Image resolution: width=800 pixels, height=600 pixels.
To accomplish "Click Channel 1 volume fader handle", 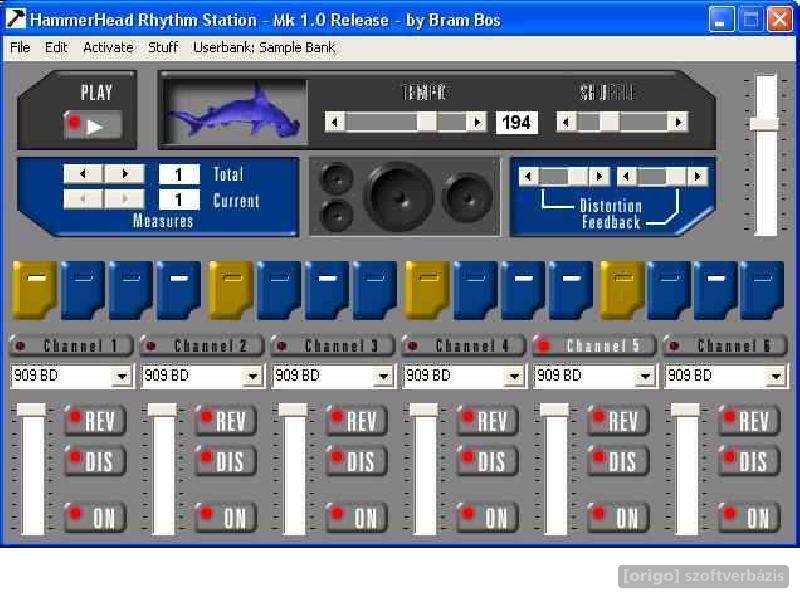I will (32, 410).
